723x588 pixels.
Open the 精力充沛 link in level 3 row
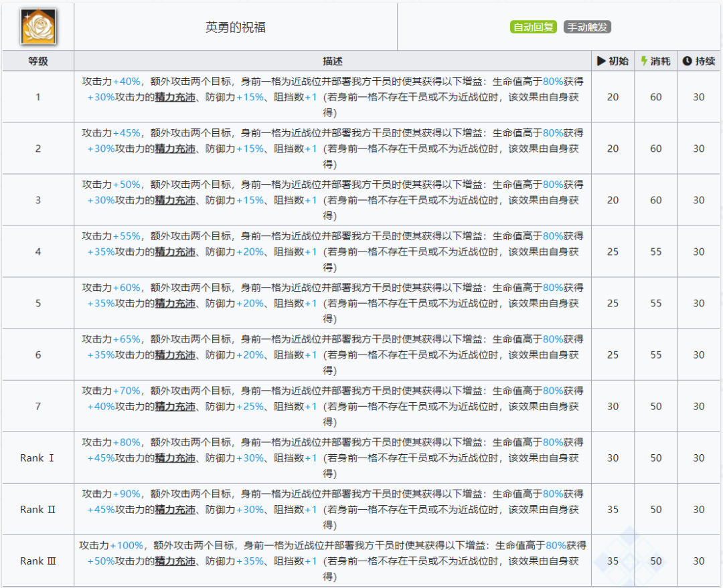[175, 200]
